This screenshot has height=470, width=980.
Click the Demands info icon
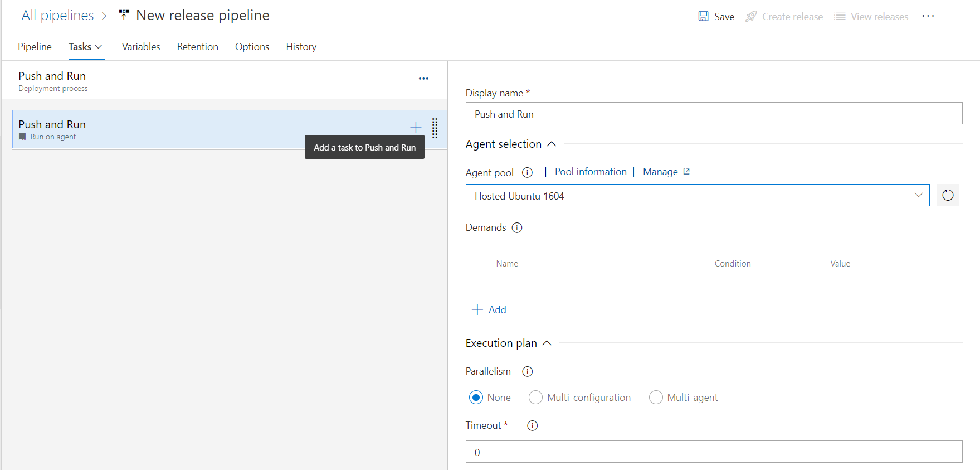click(x=517, y=227)
